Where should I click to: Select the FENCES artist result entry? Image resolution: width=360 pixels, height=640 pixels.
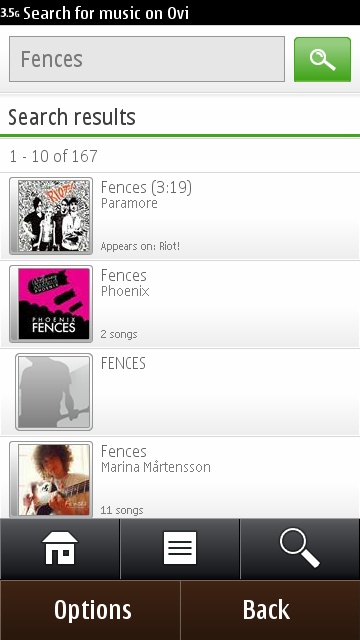tap(180, 392)
